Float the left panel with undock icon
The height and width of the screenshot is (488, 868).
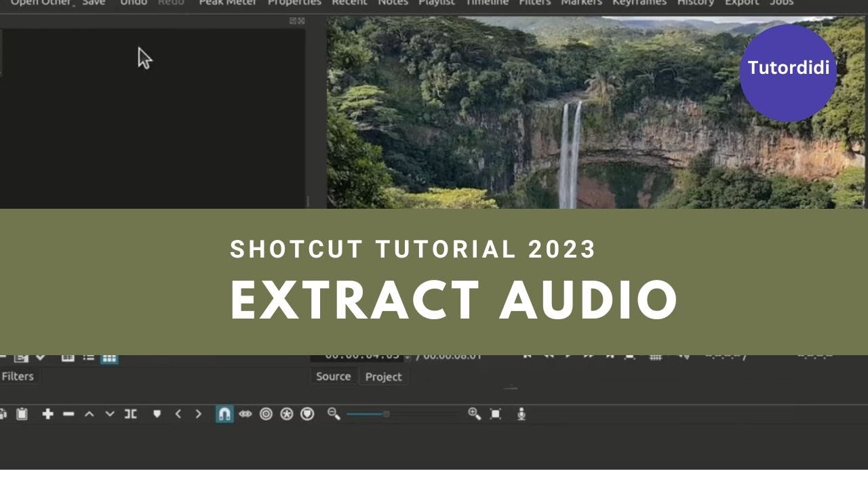click(x=293, y=21)
